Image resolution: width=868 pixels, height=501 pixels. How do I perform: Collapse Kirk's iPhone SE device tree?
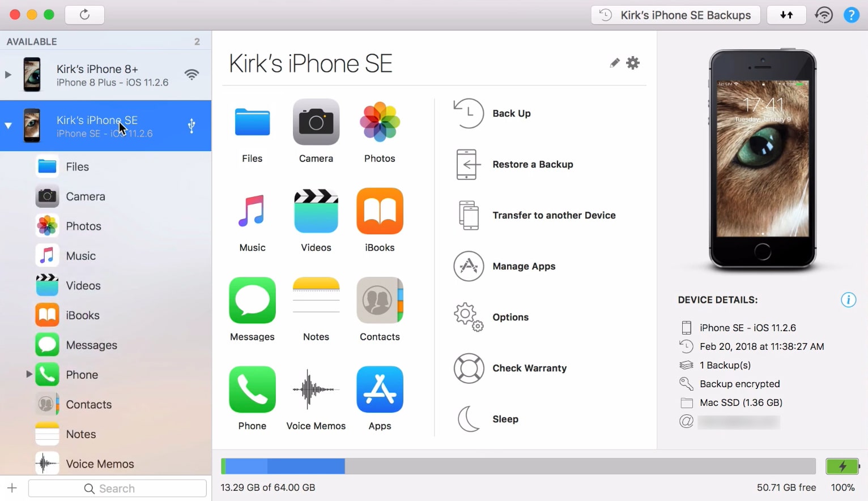click(8, 126)
